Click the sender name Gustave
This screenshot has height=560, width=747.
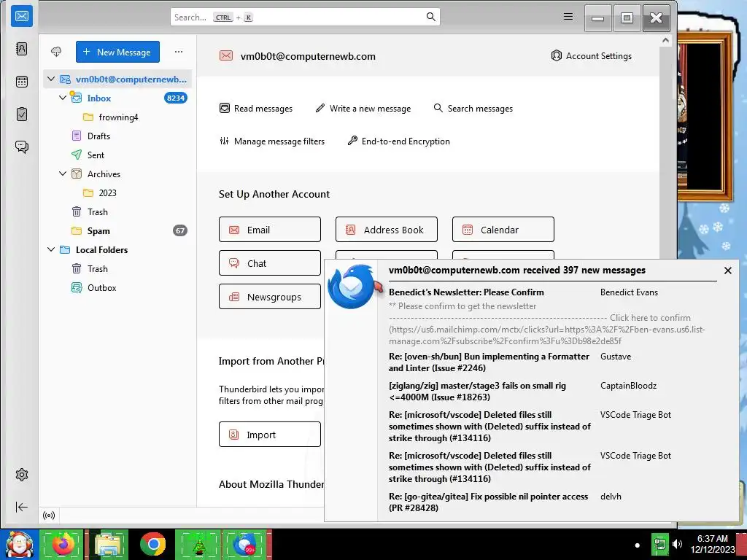[x=616, y=357]
